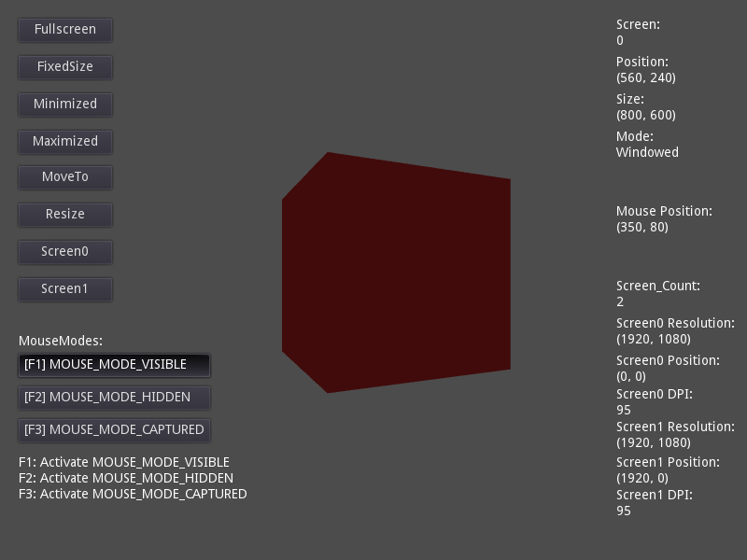Activate MOUSE_MODE_VISIBLE
747x560 pixels.
(x=114, y=365)
